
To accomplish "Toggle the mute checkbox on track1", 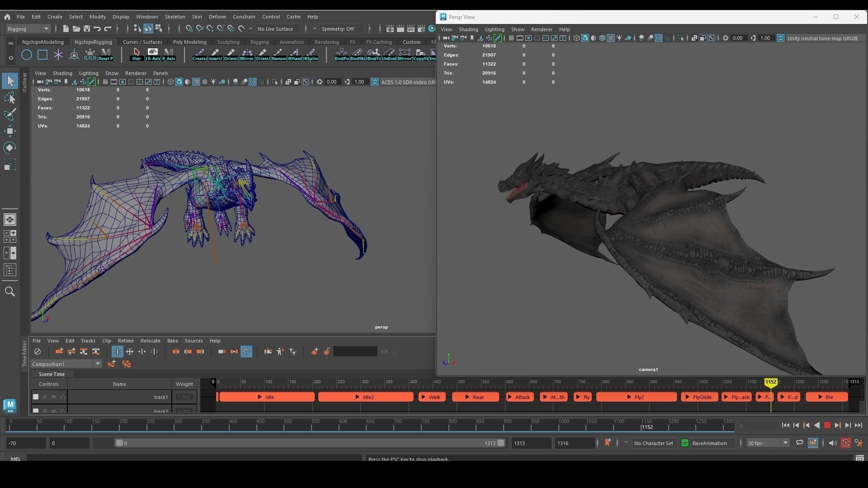I will [x=36, y=397].
